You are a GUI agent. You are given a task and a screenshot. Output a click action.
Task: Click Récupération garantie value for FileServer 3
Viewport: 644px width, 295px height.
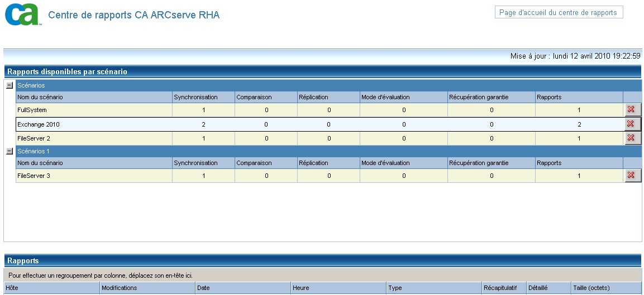492,176
